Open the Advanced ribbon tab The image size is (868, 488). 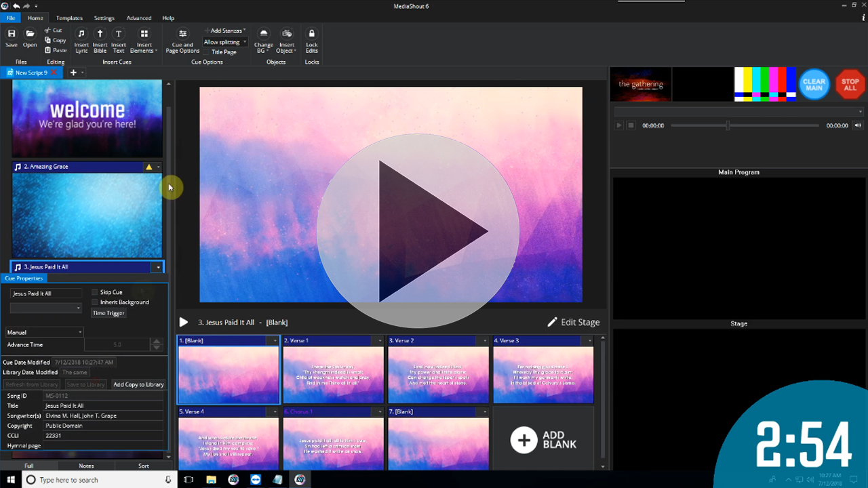point(139,18)
